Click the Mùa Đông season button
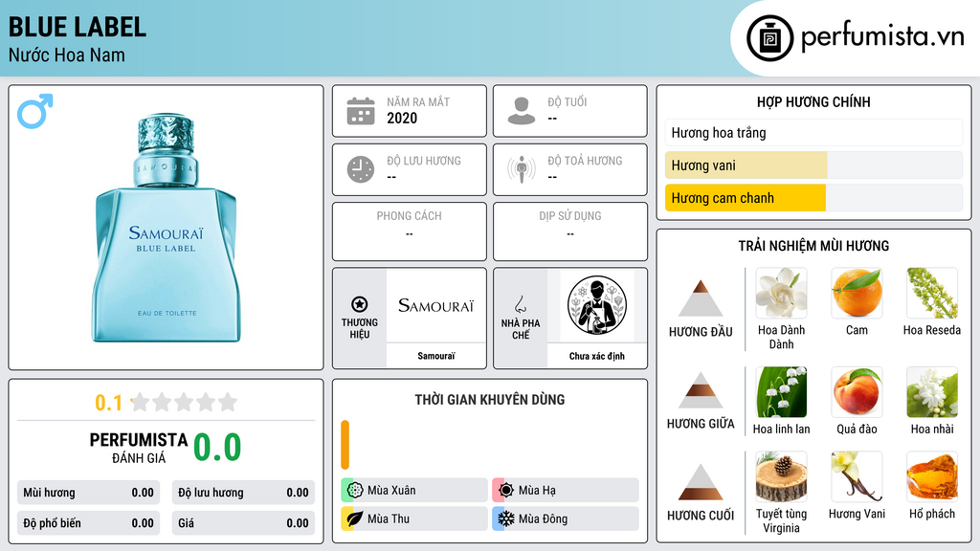 click(x=566, y=518)
